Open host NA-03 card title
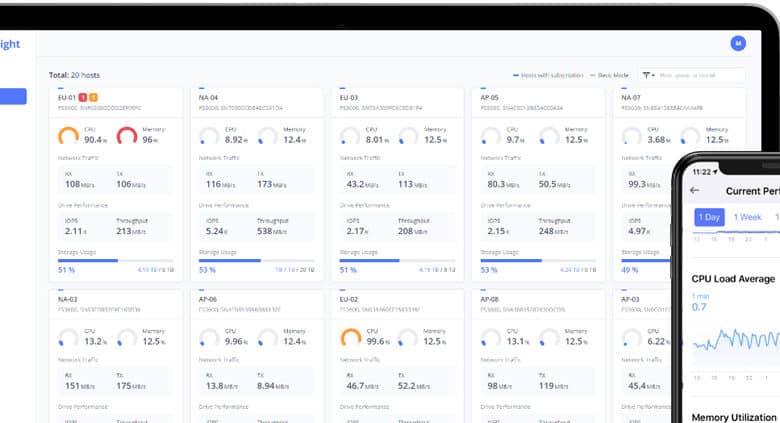The width and height of the screenshot is (780, 423). (67, 299)
